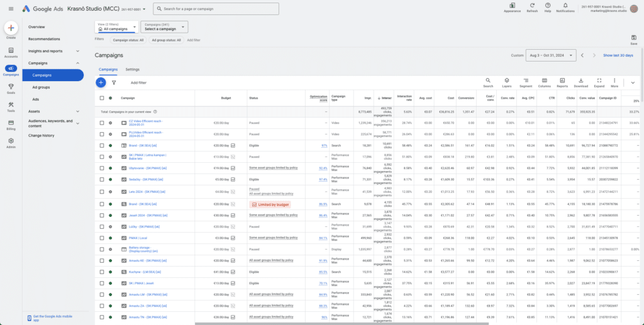Click the Campaign status: All filter chip
Viewport: 644px width, 325px height.
coord(127,40)
